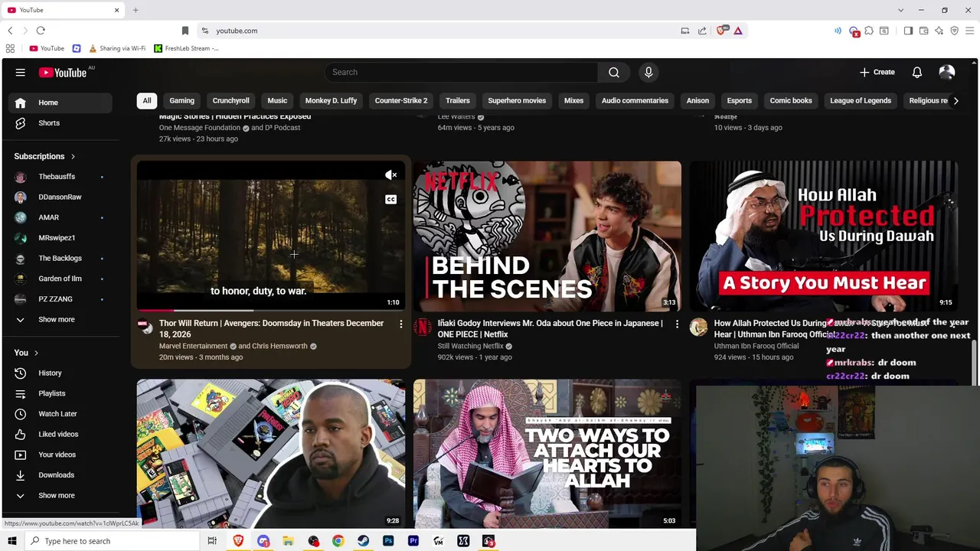980x551 pixels.
Task: Click the Brave Shields lion icon
Action: coord(721,31)
